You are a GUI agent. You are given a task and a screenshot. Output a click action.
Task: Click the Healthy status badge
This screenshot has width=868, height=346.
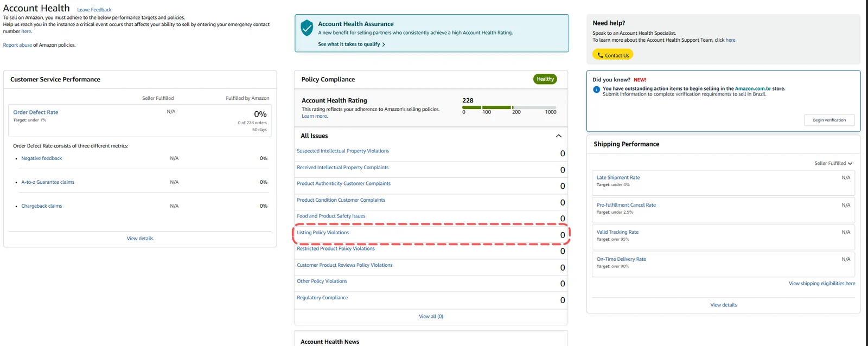coord(545,79)
